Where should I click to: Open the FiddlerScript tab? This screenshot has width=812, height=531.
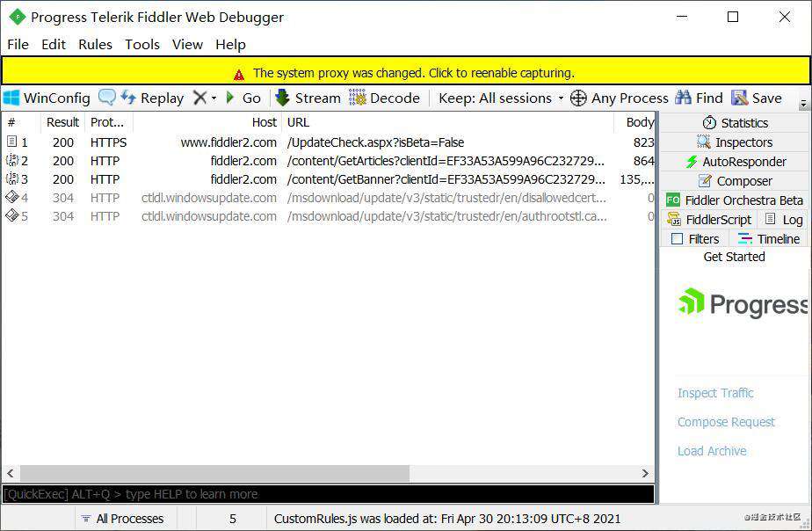[709, 220]
